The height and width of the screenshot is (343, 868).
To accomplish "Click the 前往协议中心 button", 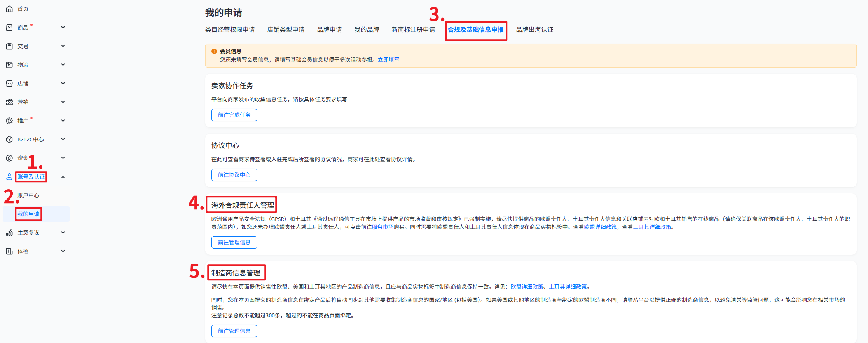I will coord(234,175).
